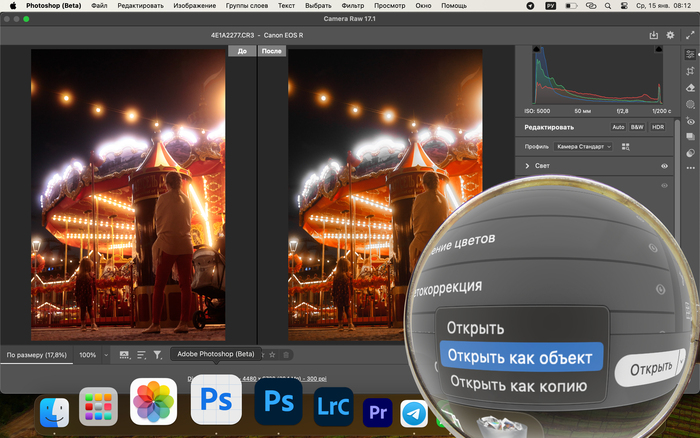This screenshot has width=700, height=438.
Task: Click the 50 мм focal length value
Action: (x=583, y=111)
